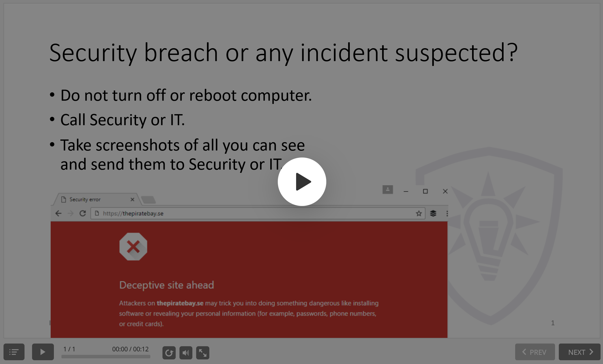Click the restart/reload icon in toolbar
Viewport: 603px width, 364px height.
pos(169,352)
